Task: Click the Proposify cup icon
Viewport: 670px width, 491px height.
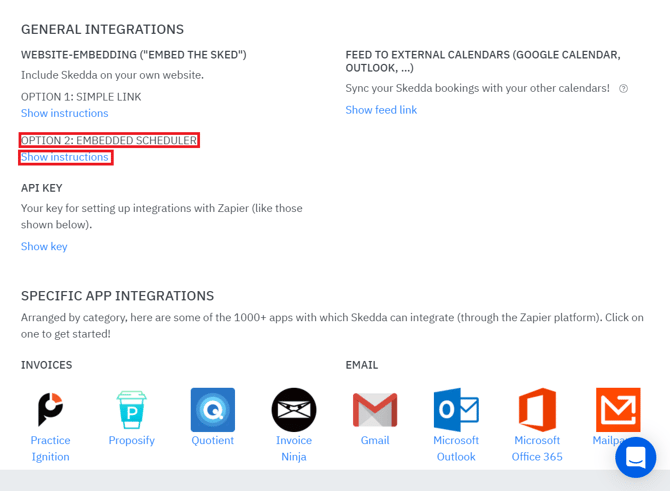Action: (x=131, y=409)
